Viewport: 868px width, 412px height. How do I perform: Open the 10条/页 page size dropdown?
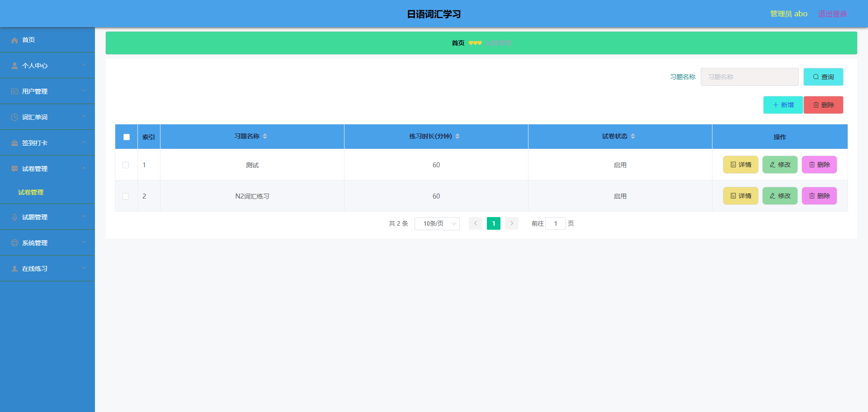click(437, 224)
